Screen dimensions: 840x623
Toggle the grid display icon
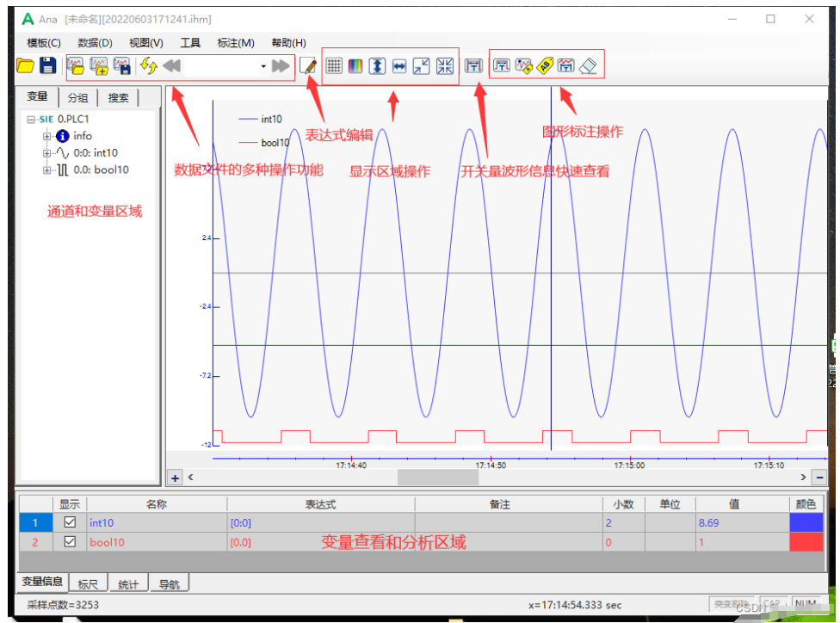(334, 66)
